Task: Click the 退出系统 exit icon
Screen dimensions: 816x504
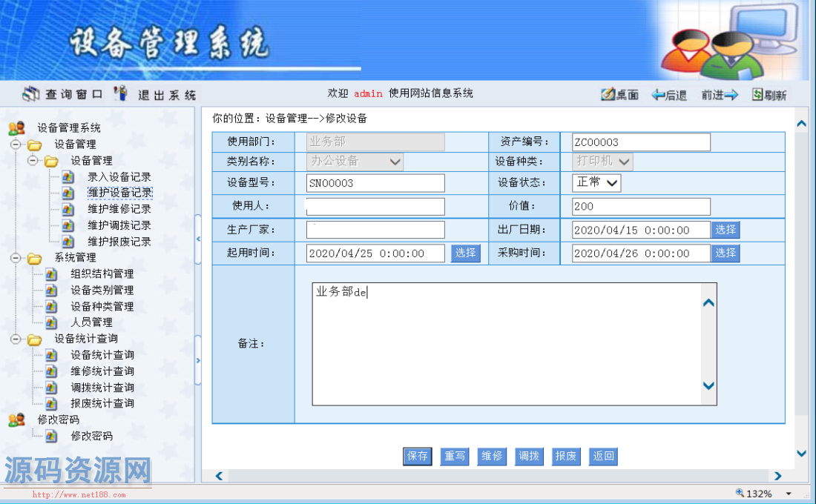Action: pos(121,93)
